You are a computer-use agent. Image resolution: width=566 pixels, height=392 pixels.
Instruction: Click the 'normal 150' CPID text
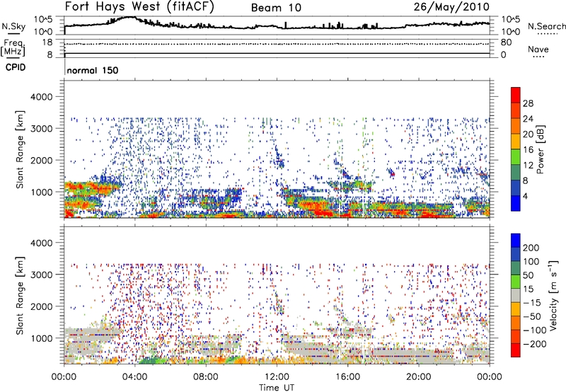(93, 70)
